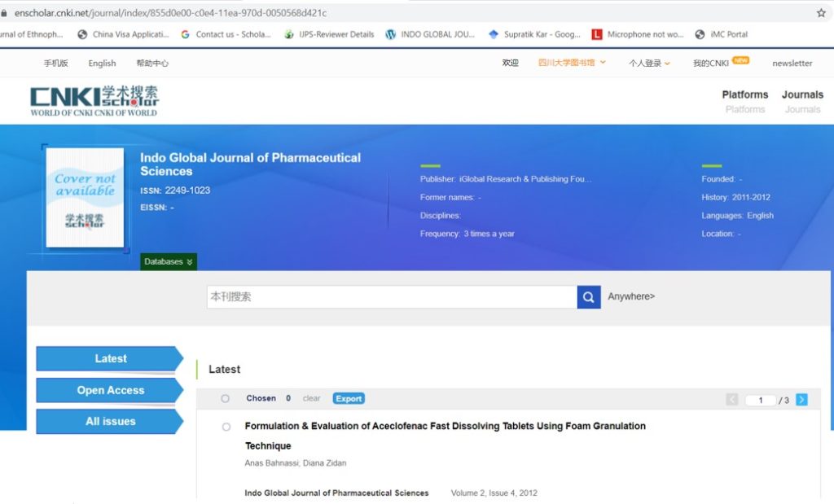Open the 四川大学图书馆 institution dropdown

click(572, 63)
